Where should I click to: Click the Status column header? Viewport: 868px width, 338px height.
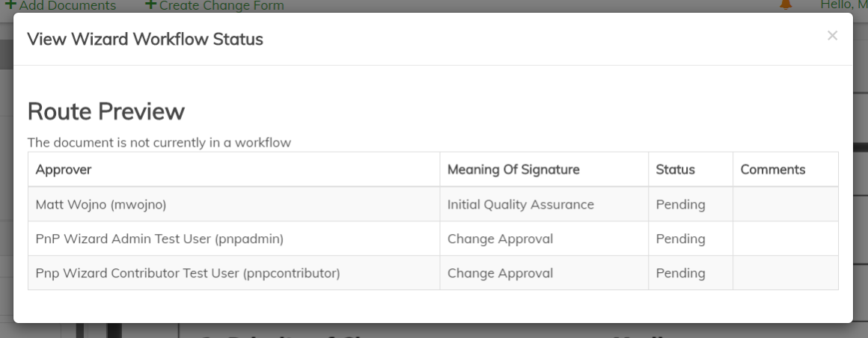pyautogui.click(x=675, y=170)
